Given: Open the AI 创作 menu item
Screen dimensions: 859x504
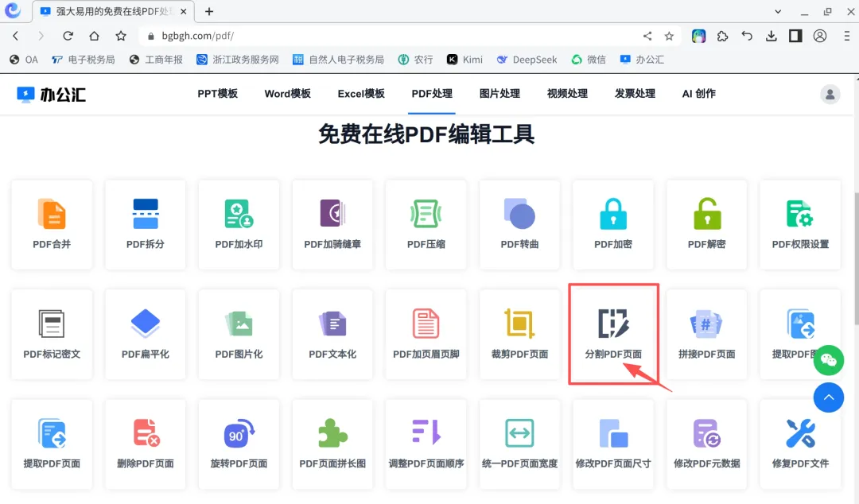Looking at the screenshot, I should [699, 94].
